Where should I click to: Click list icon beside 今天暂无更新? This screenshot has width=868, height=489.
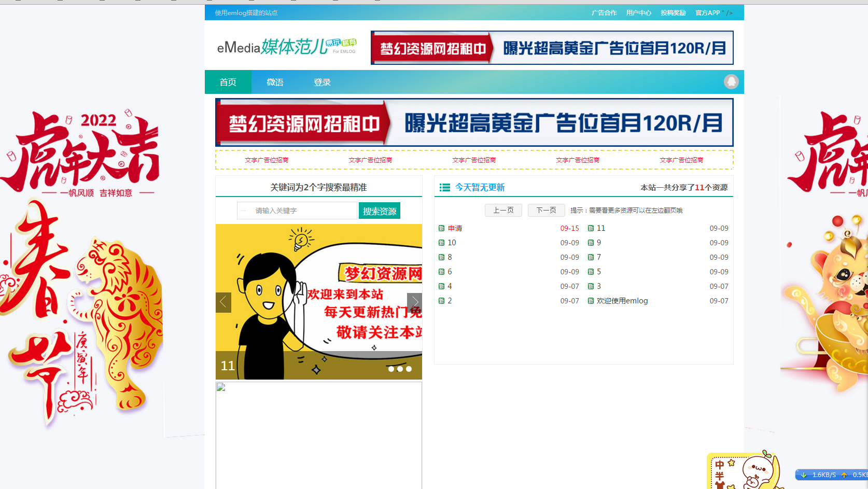(444, 187)
